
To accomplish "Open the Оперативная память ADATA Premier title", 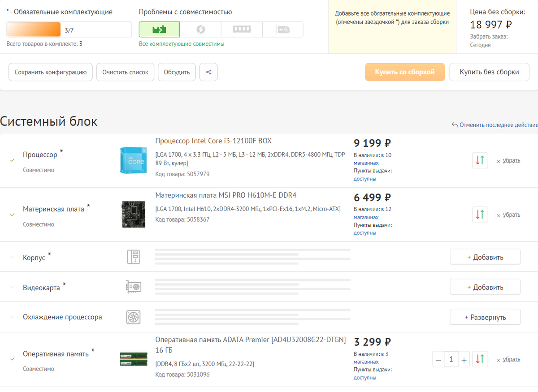I will pos(251,345).
